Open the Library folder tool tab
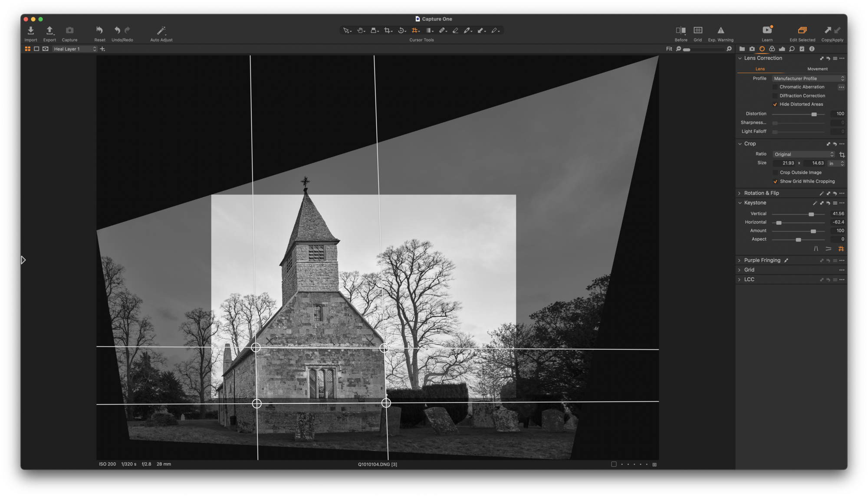This screenshot has width=868, height=497. pyautogui.click(x=742, y=49)
